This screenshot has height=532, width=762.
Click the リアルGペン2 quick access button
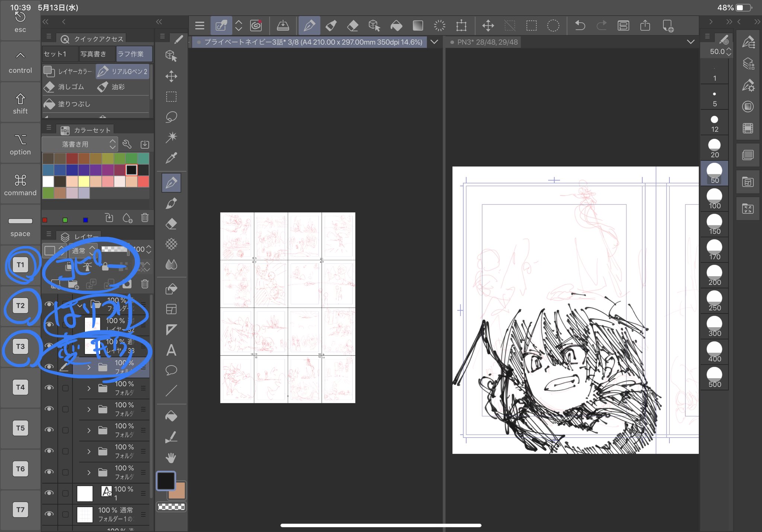(123, 71)
